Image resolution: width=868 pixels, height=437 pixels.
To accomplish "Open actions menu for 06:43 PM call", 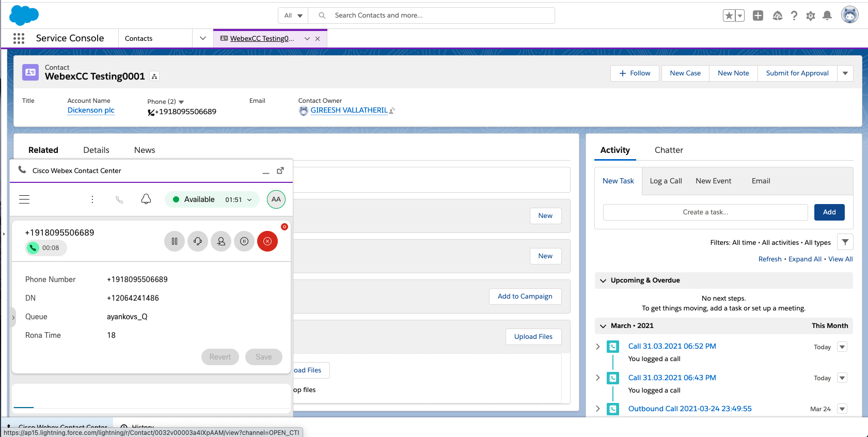I will [x=842, y=378].
